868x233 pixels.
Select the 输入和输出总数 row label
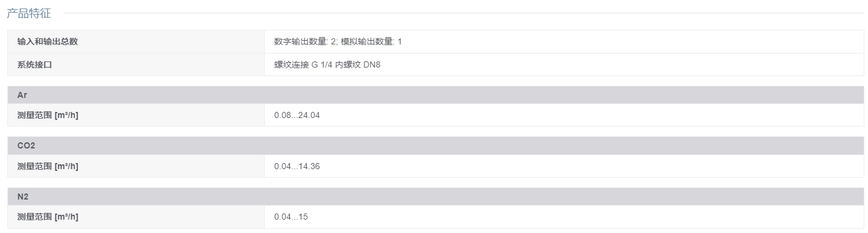tap(47, 41)
